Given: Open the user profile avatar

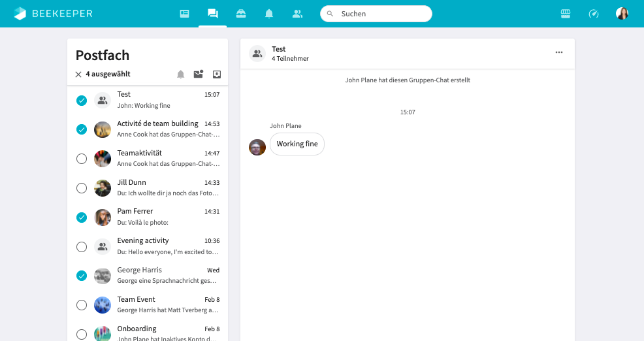Looking at the screenshot, I should click(622, 14).
